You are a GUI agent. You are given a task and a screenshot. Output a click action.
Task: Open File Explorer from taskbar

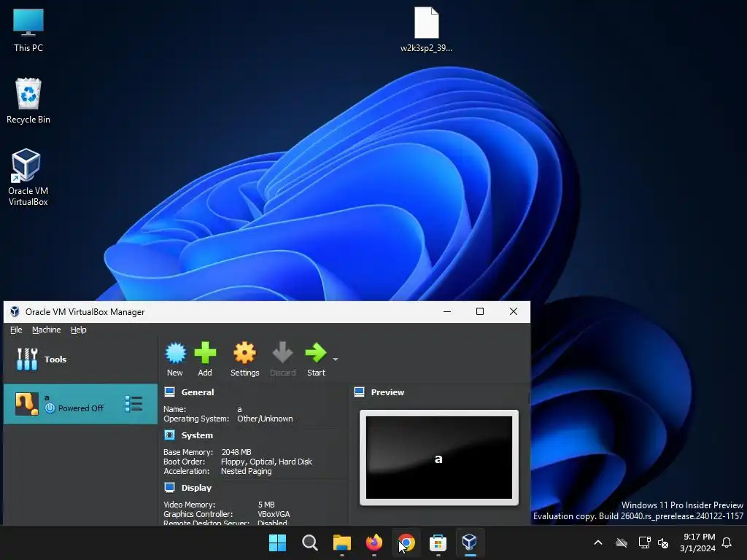click(x=342, y=542)
